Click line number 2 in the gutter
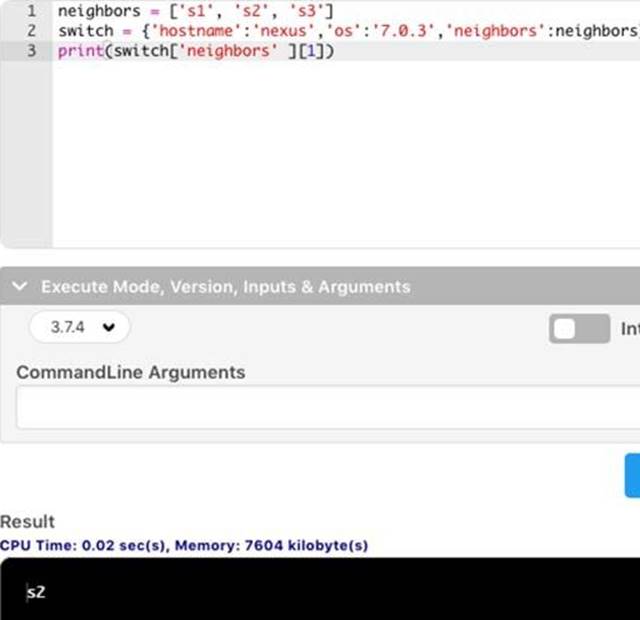This screenshot has width=640, height=620. point(32,30)
